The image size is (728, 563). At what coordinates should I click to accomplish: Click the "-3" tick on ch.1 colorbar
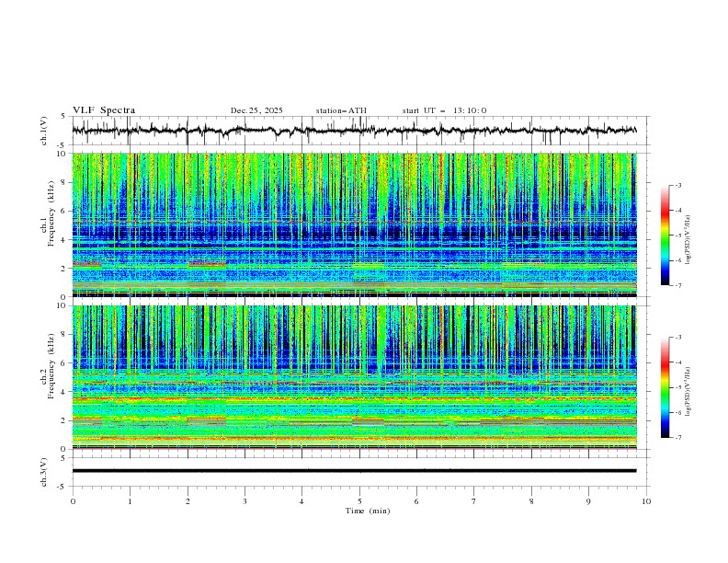(x=678, y=185)
